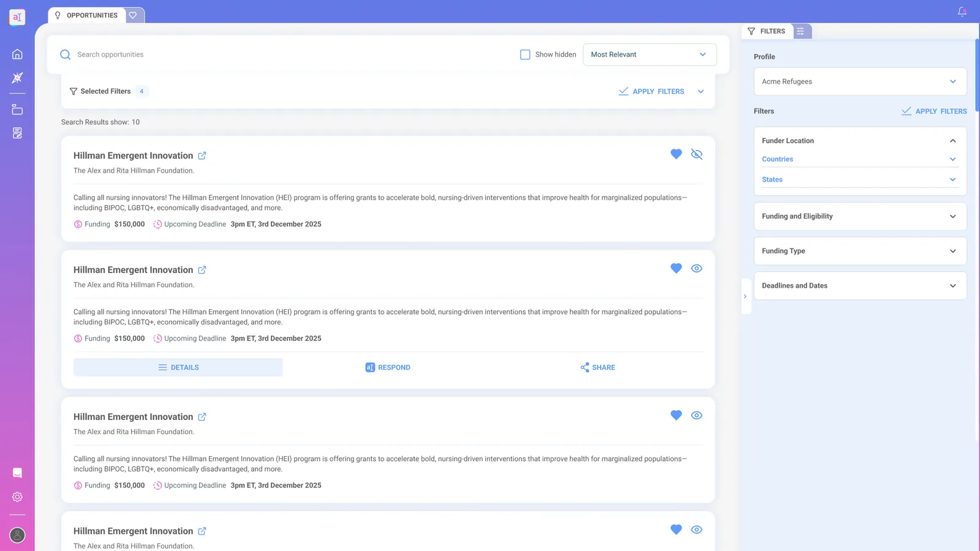Open external link icon on card with crossed-out eye
Viewport: 980px width, 551px height.
pyautogui.click(x=202, y=156)
